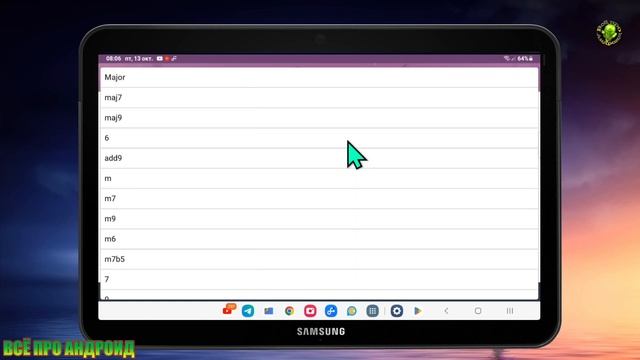Select the maj7 chord type
The image size is (640, 360).
click(319, 98)
